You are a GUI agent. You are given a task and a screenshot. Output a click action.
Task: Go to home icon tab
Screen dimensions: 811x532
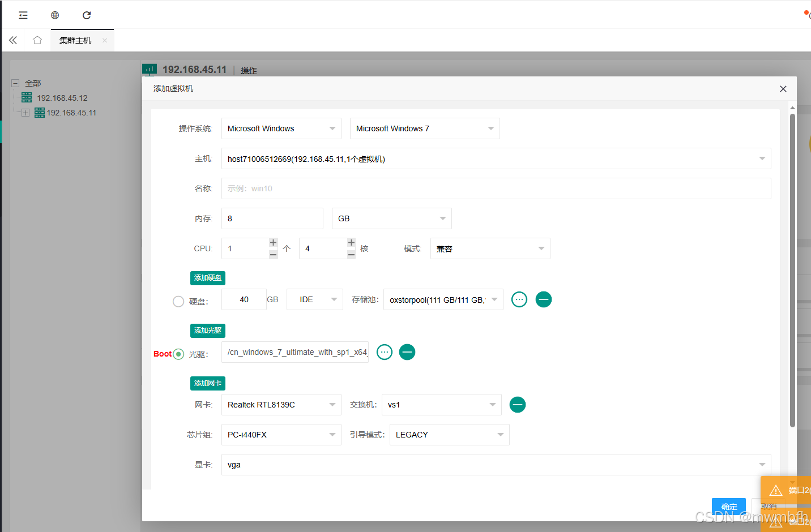pyautogui.click(x=37, y=40)
